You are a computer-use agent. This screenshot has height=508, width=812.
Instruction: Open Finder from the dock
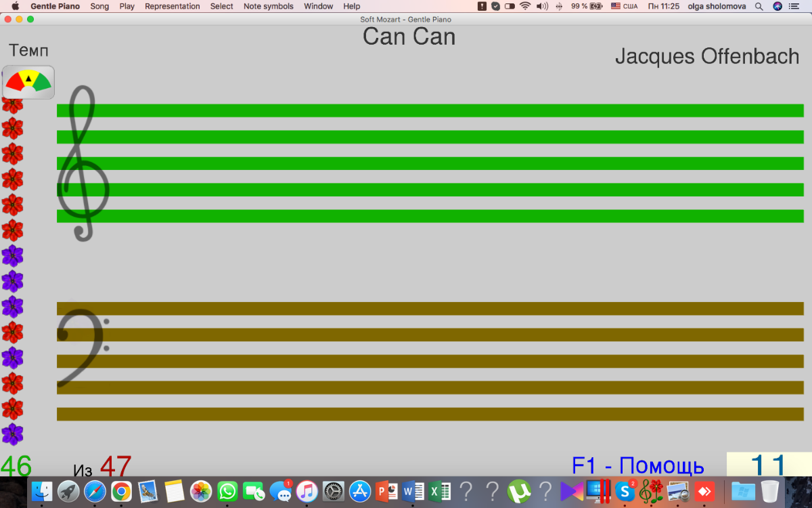pos(42,491)
